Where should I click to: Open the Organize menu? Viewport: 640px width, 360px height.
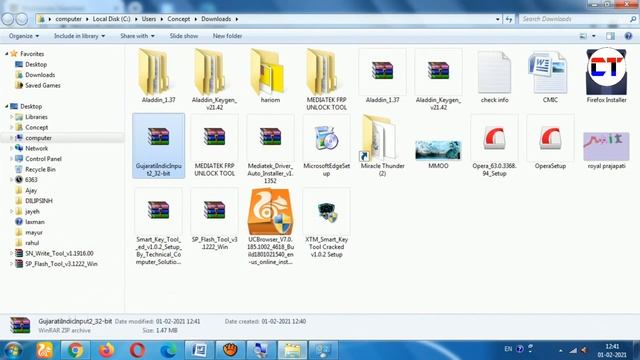[x=24, y=36]
